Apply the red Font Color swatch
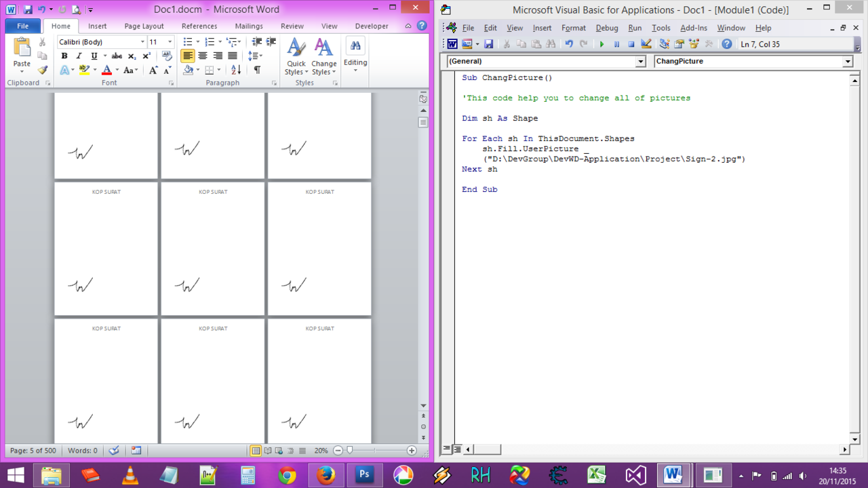This screenshot has height=488, width=868. coord(106,70)
